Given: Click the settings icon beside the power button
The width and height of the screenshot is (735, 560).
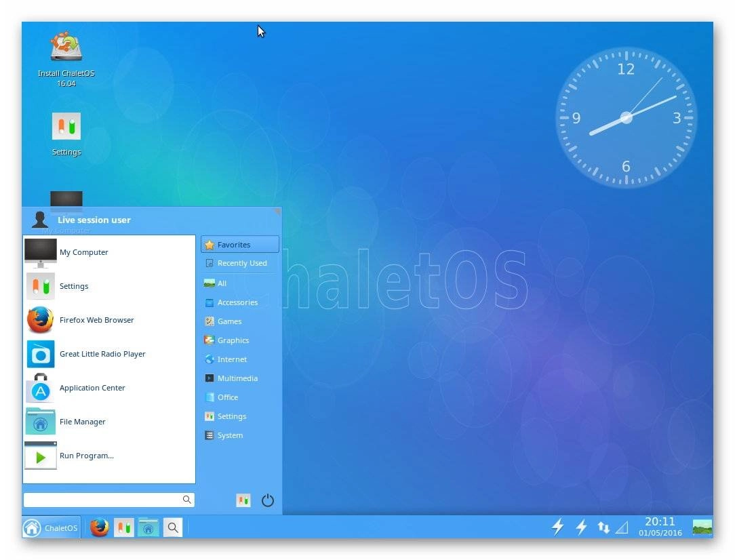Looking at the screenshot, I should [x=243, y=500].
